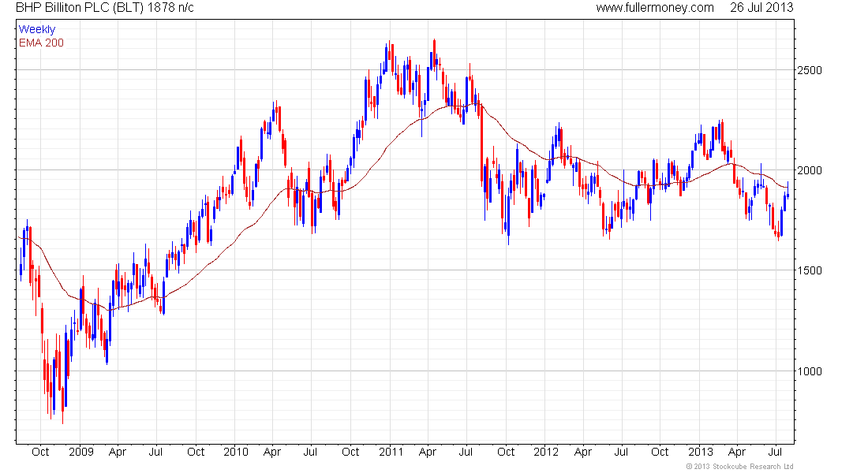Click the 'Apr' label following 2013
Viewport: 868px width, 473px height.
pos(737,452)
